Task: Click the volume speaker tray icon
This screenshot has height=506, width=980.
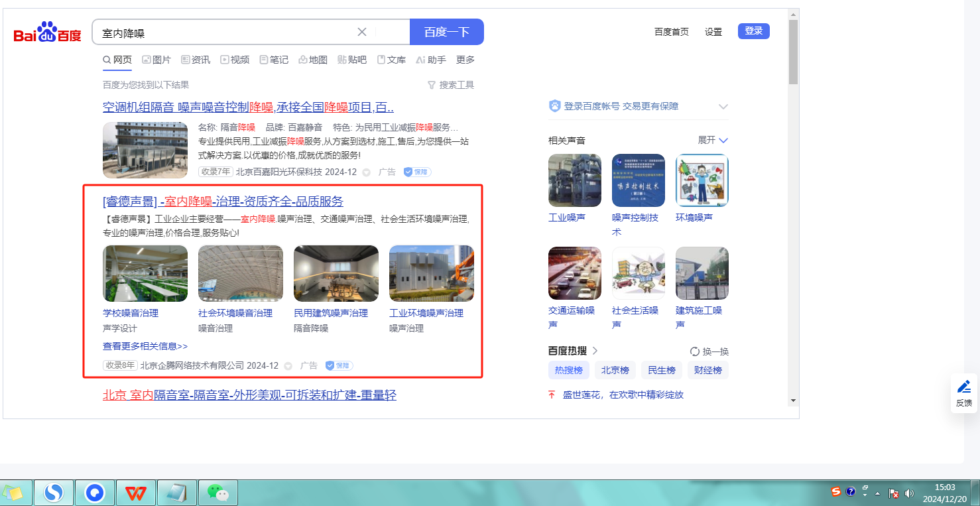Action: (909, 493)
